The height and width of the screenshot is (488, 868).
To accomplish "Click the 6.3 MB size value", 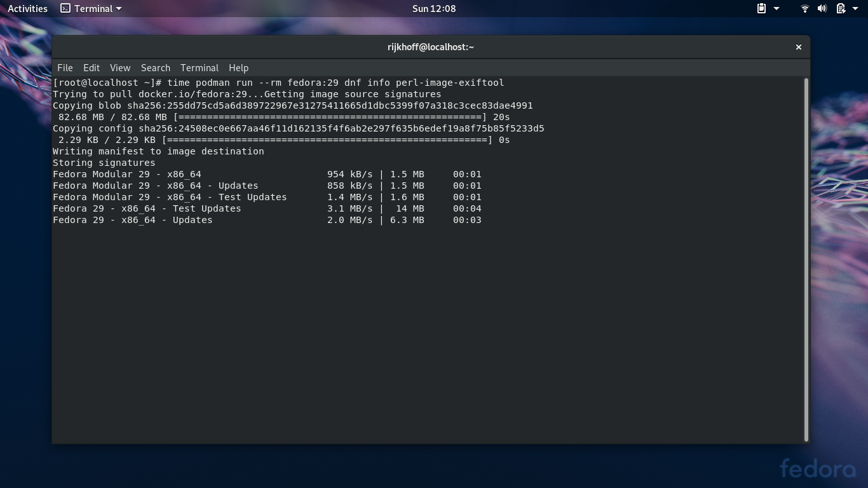I will (x=407, y=220).
